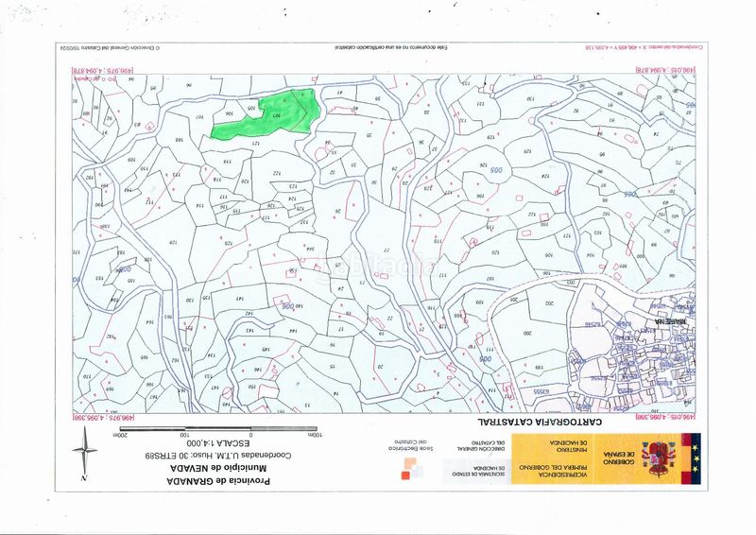Click parcel number 199 on the map
This screenshot has height=535, width=756.
539,367
